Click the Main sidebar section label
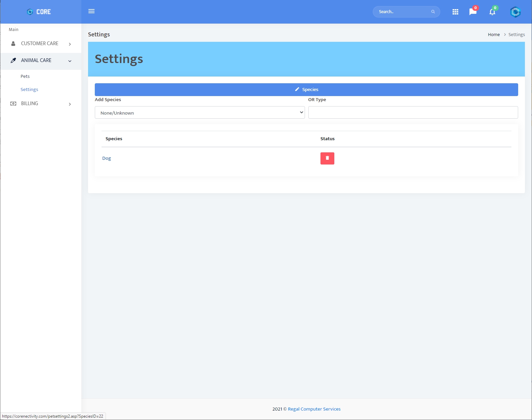 point(13,29)
